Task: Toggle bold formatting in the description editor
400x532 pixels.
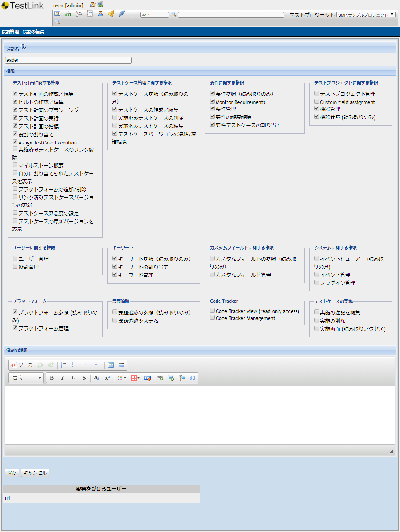Action: 51,378
